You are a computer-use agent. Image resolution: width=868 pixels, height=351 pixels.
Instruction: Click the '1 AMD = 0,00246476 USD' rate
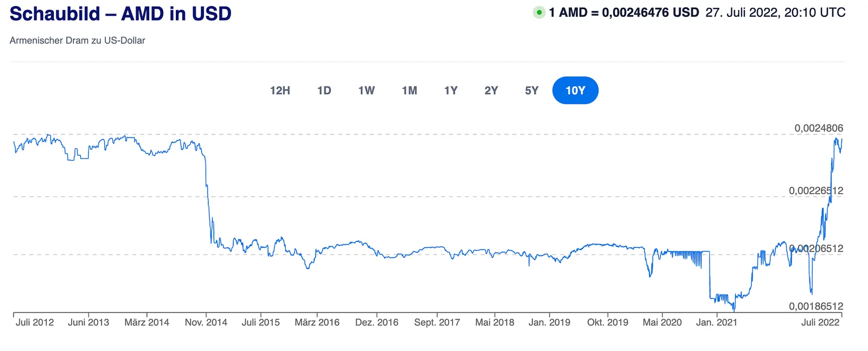(x=624, y=12)
